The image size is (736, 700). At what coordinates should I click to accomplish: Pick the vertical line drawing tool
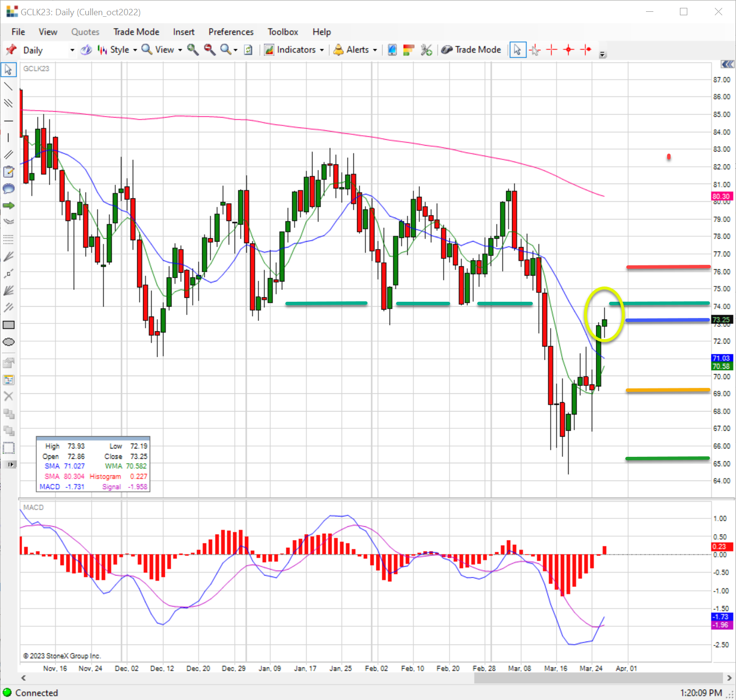pos(8,138)
